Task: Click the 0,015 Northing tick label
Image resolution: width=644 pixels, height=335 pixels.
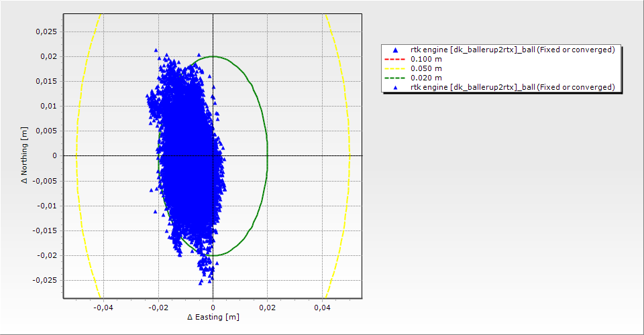Action: pyautogui.click(x=46, y=81)
